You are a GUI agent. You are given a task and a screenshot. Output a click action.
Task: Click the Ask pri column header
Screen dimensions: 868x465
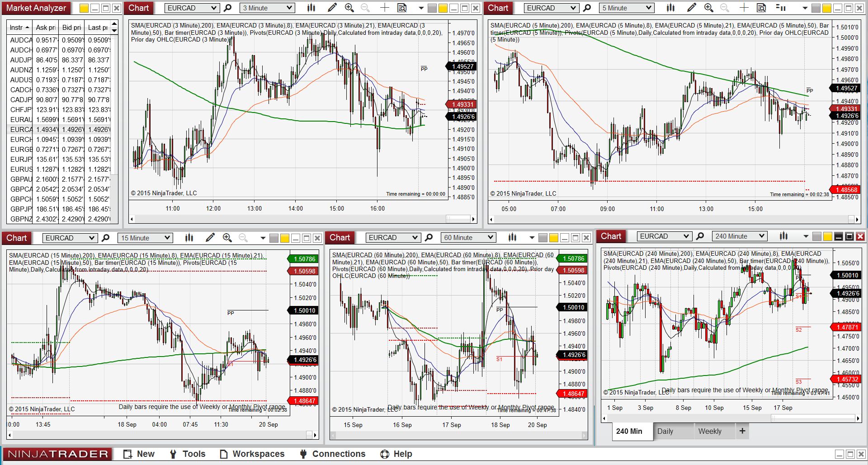coord(46,28)
